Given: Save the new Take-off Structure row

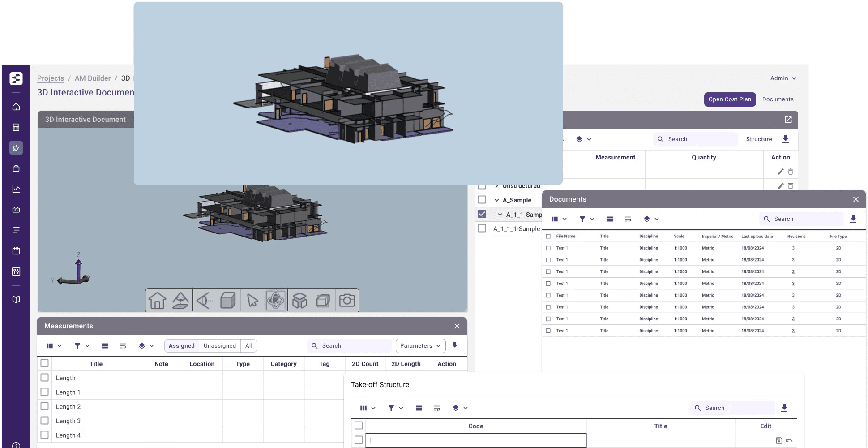Looking at the screenshot, I should coord(779,440).
